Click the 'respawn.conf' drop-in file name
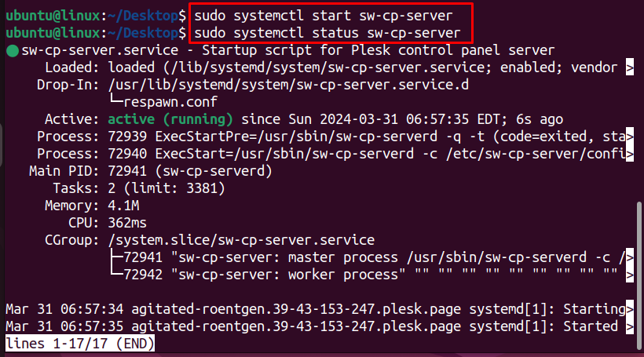The image size is (644, 357). point(170,102)
